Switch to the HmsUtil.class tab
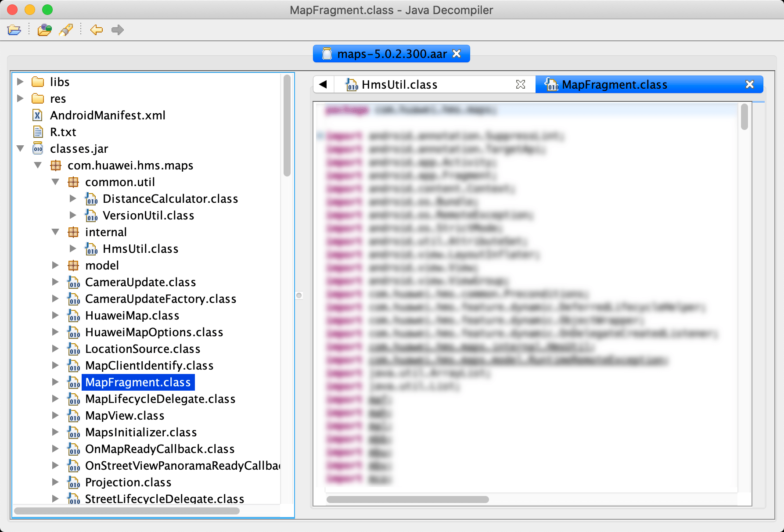784x532 pixels. [435, 84]
